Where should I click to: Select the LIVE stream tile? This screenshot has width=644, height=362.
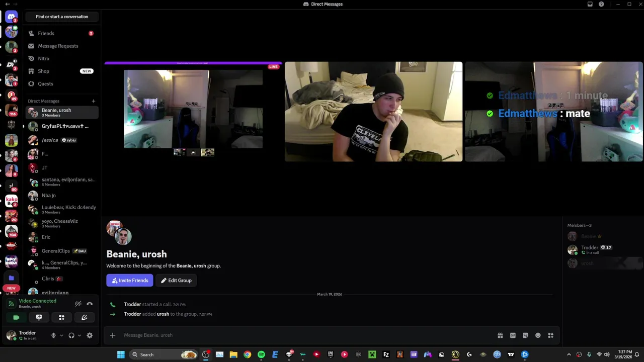click(x=193, y=112)
